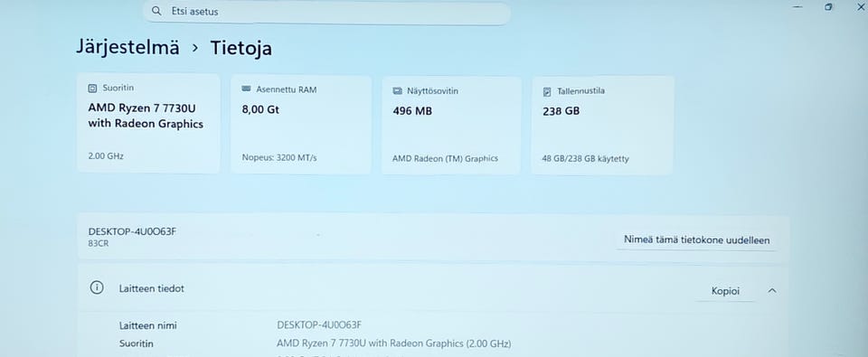Open the 496 MB display adapter card
This screenshot has height=357, width=868.
click(451, 125)
